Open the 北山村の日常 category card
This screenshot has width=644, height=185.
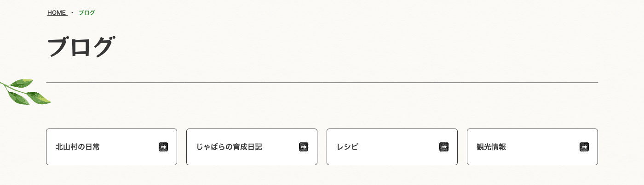coord(111,147)
